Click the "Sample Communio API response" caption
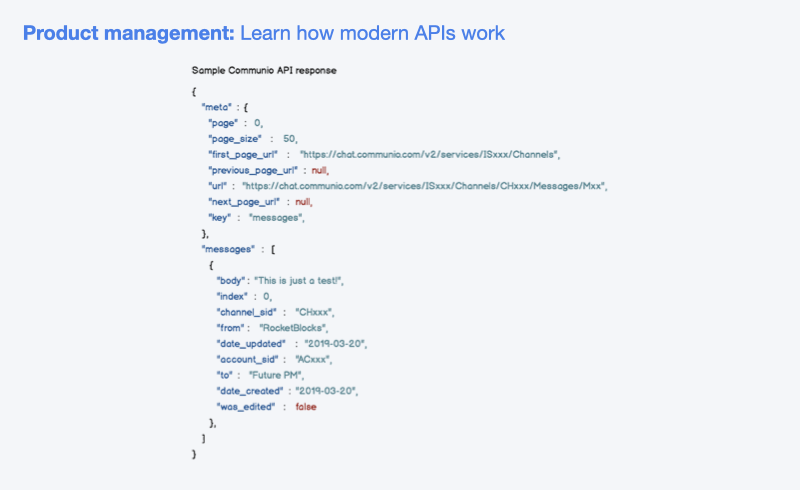This screenshot has height=490, width=800. pyautogui.click(x=264, y=70)
